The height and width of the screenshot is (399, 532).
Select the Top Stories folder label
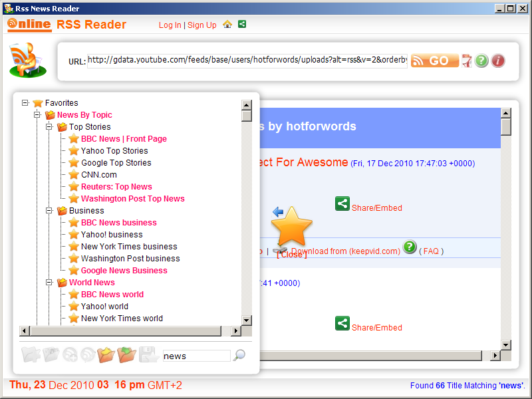pyautogui.click(x=90, y=126)
